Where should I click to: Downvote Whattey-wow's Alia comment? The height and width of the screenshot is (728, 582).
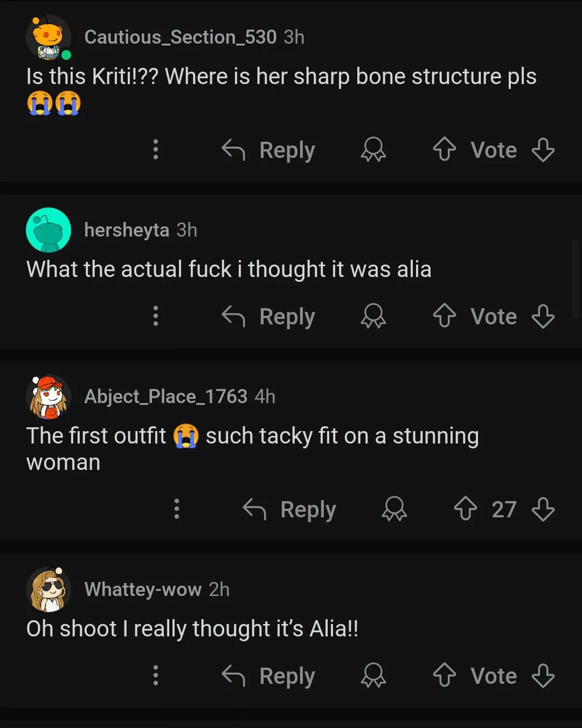tap(543, 675)
